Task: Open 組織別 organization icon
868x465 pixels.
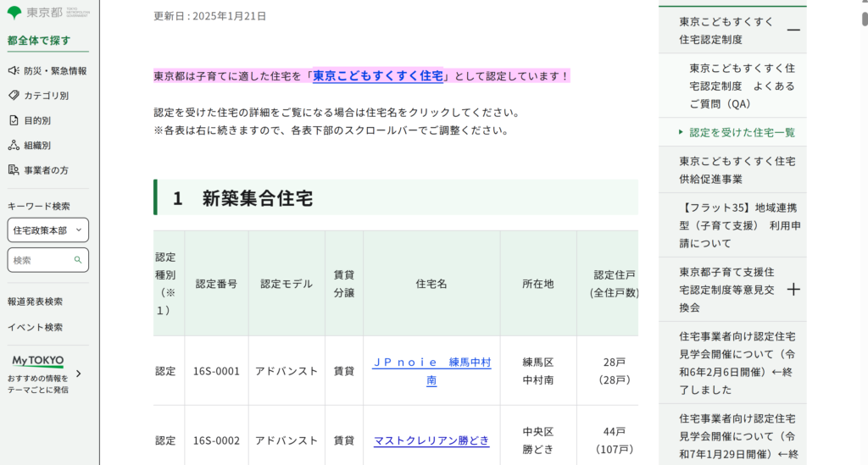Action: 14,145
